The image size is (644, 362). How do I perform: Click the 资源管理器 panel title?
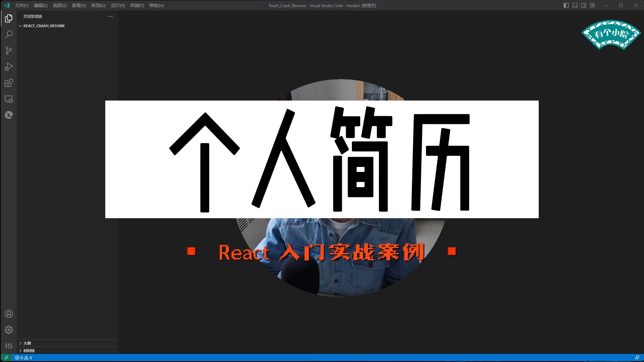[x=33, y=16]
